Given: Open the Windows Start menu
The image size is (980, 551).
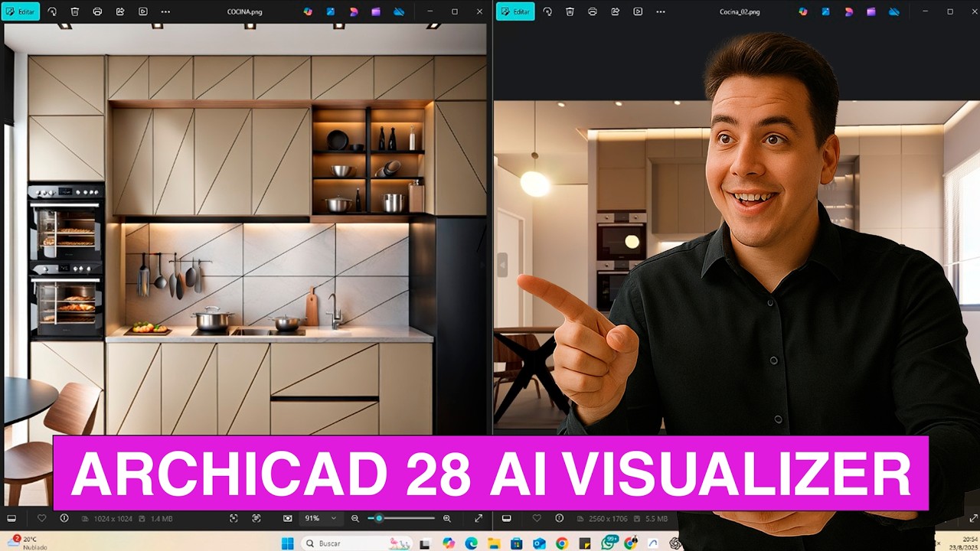Looking at the screenshot, I should tap(287, 543).
